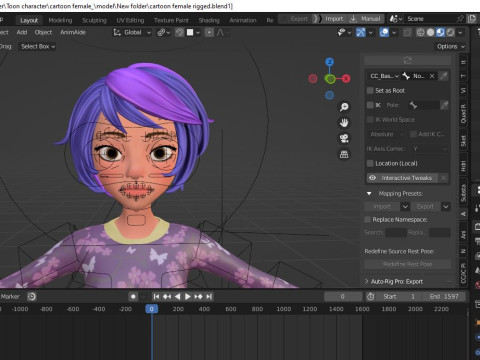Toggle viewport gizmos icon
This screenshot has width=480, height=360.
point(361,32)
